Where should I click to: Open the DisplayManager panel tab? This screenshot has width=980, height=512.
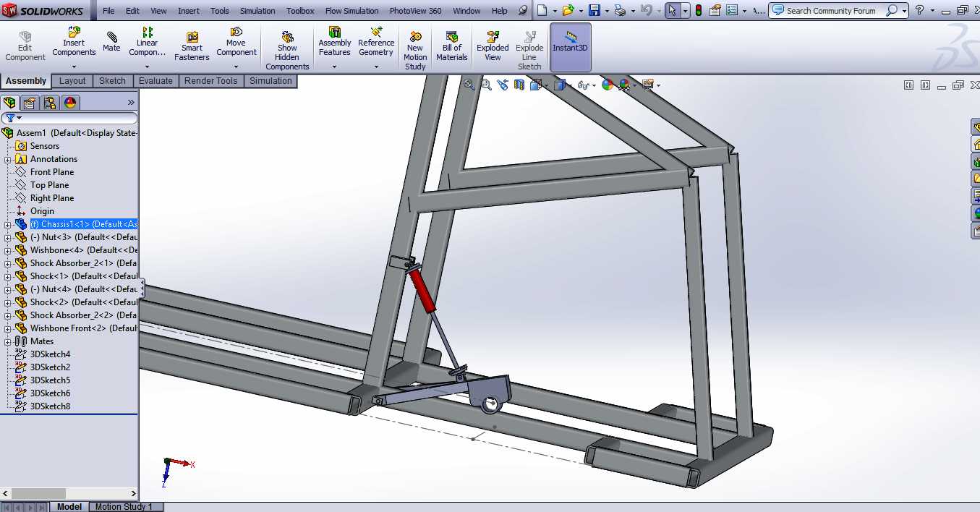[x=70, y=103]
